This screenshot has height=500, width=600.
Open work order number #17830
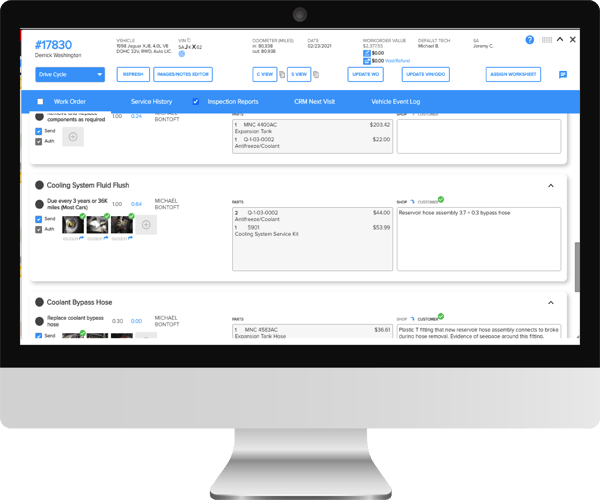[x=53, y=45]
